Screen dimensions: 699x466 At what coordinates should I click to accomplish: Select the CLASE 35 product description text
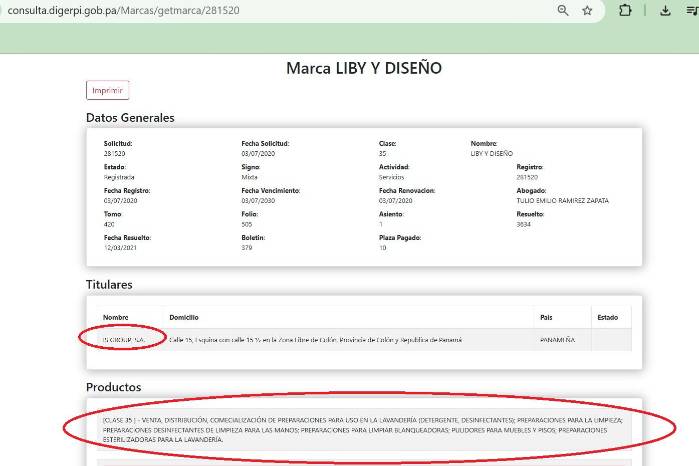pyautogui.click(x=362, y=430)
